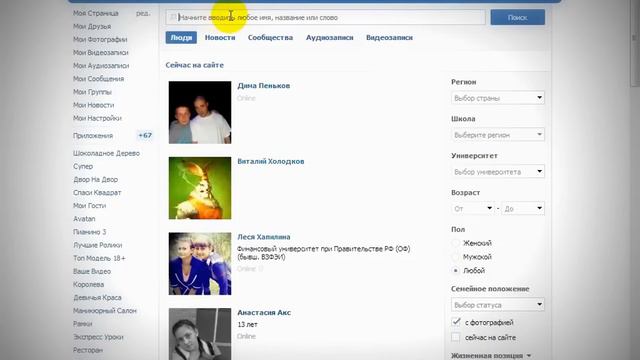Screen dimensions: 640x360
Task: Open Мои Новости
Action: 93,105
